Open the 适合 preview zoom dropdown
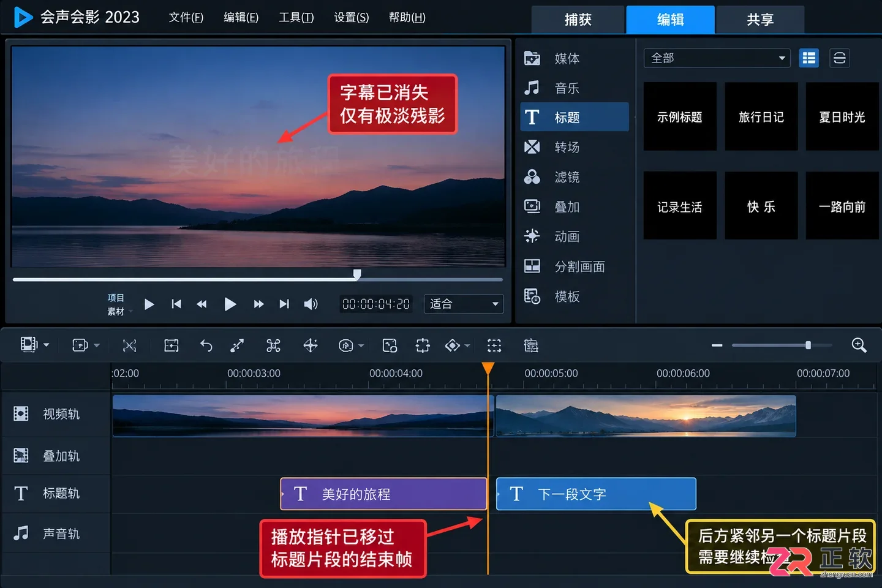The width and height of the screenshot is (882, 588). tap(464, 304)
